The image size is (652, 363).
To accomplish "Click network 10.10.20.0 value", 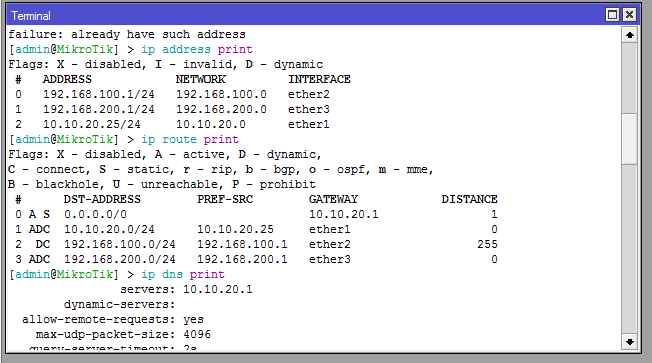I will click(x=211, y=124).
